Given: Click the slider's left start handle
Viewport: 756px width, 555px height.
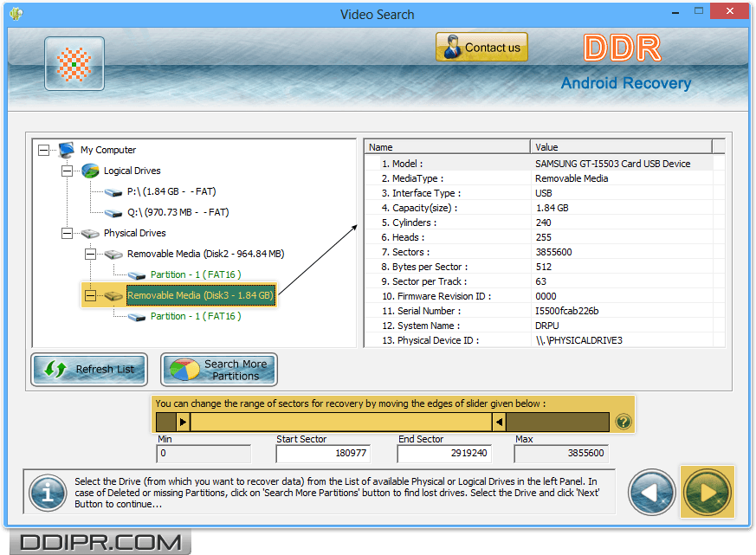Looking at the screenshot, I should (183, 422).
